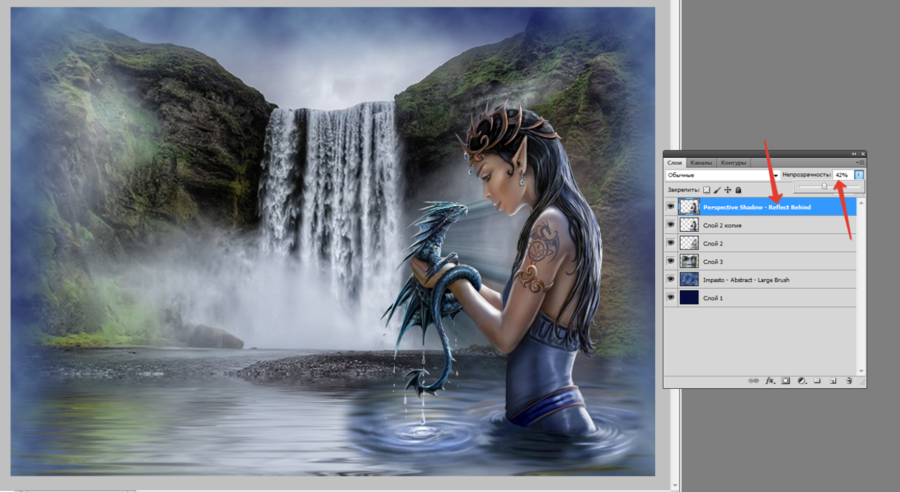Toggle eye icon for Слой 3
Viewport: 900px width, 492px height.
tap(670, 261)
